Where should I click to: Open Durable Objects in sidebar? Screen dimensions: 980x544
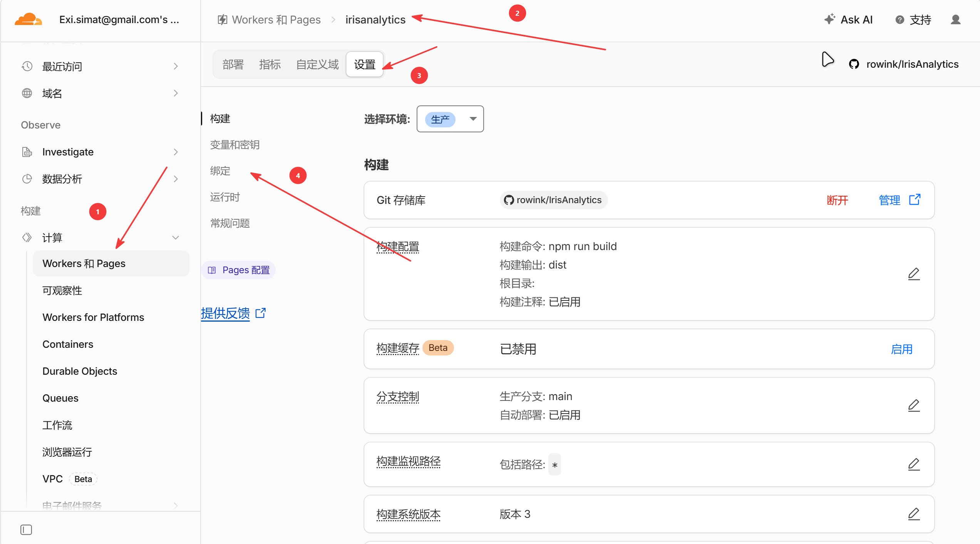pyautogui.click(x=80, y=371)
